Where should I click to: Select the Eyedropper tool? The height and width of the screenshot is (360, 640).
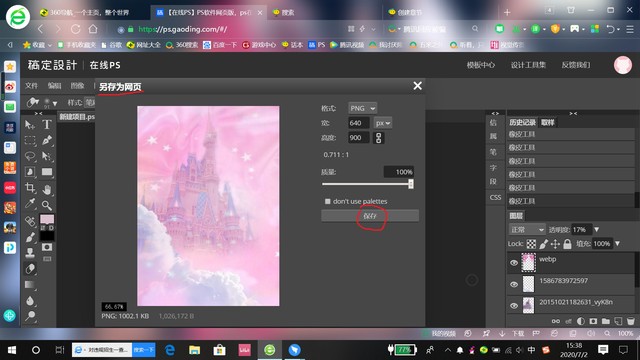[x=30, y=204]
